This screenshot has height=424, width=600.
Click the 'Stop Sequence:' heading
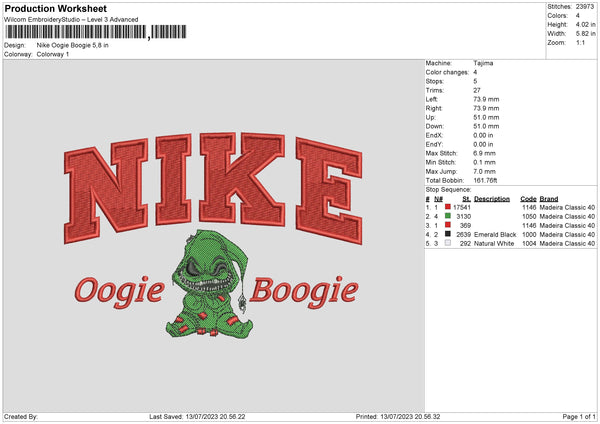point(448,190)
